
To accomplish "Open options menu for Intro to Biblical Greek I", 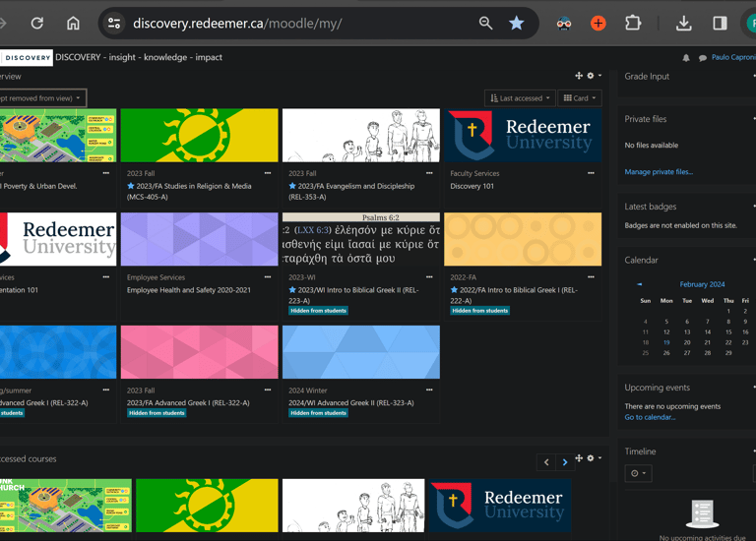I will (591, 277).
